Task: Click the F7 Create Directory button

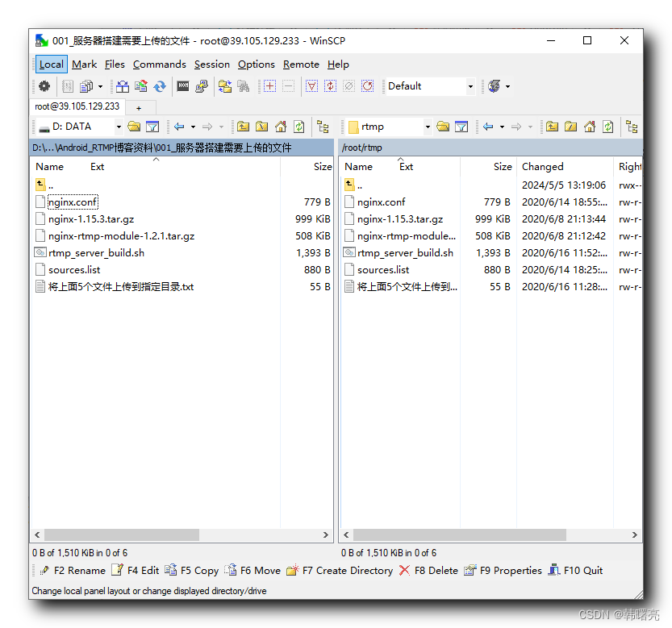Action: click(x=340, y=571)
